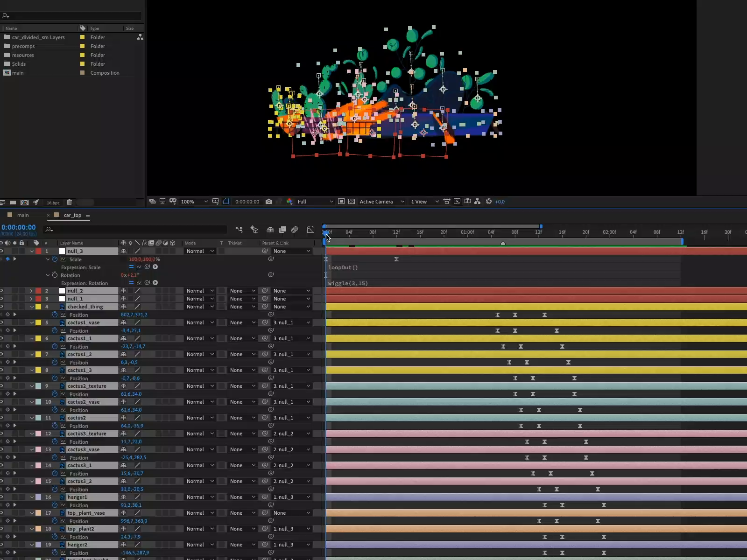Switch to the main composition tab

coord(23,215)
